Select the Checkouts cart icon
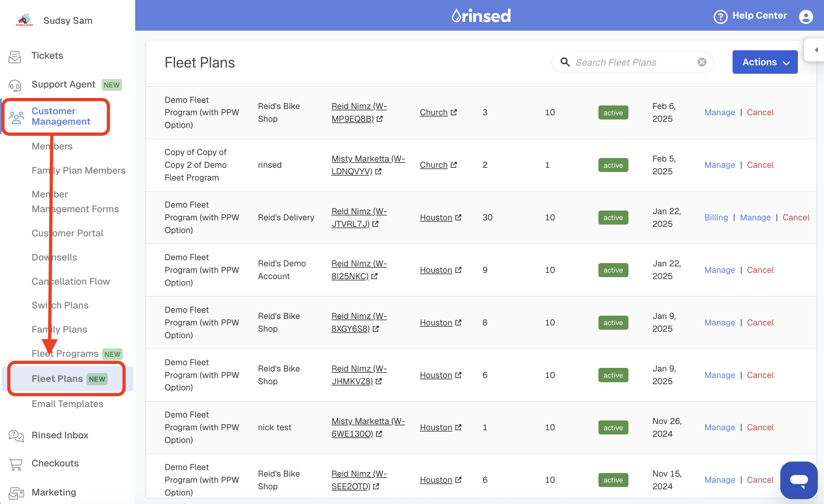This screenshot has width=824, height=504. coord(15,464)
